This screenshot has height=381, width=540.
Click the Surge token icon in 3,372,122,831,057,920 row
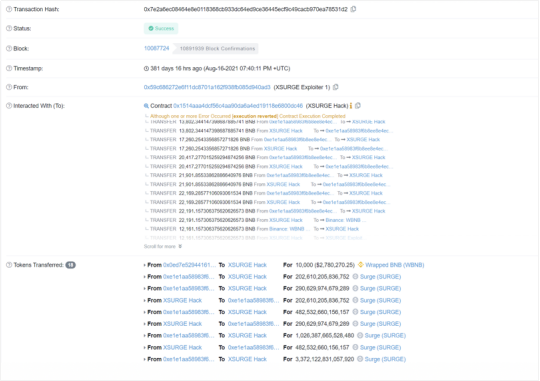tap(360, 359)
